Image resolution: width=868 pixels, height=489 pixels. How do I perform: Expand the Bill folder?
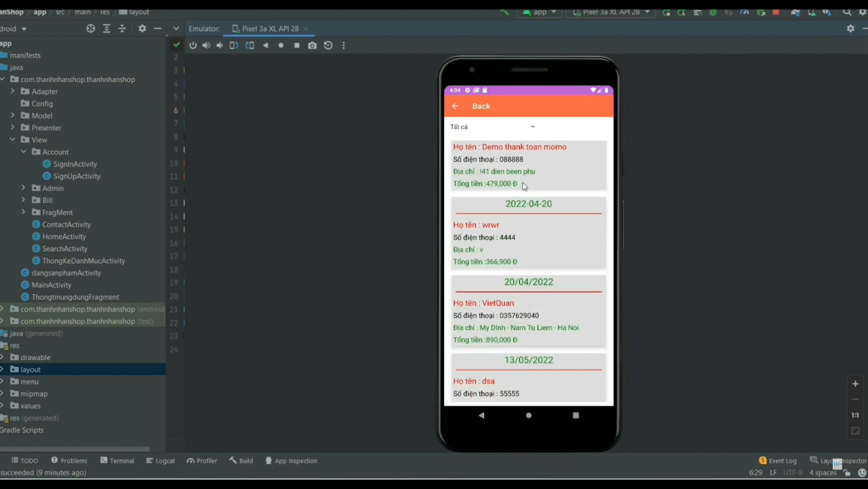point(23,200)
